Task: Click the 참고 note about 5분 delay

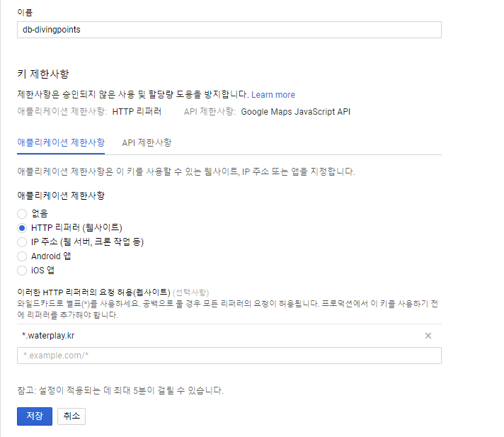Action: [120, 390]
